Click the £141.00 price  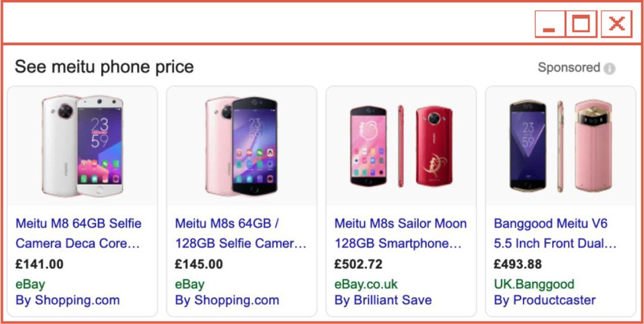coord(39,264)
